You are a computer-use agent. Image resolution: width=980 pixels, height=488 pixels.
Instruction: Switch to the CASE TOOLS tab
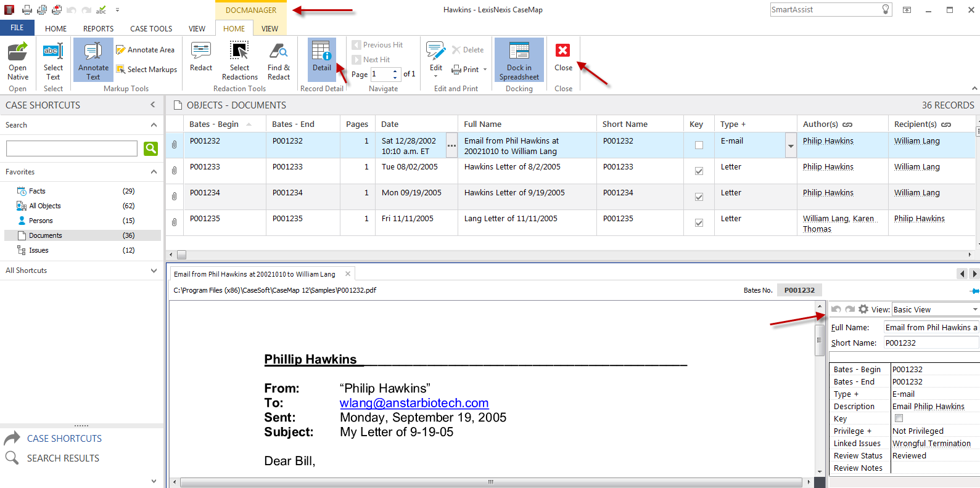151,28
